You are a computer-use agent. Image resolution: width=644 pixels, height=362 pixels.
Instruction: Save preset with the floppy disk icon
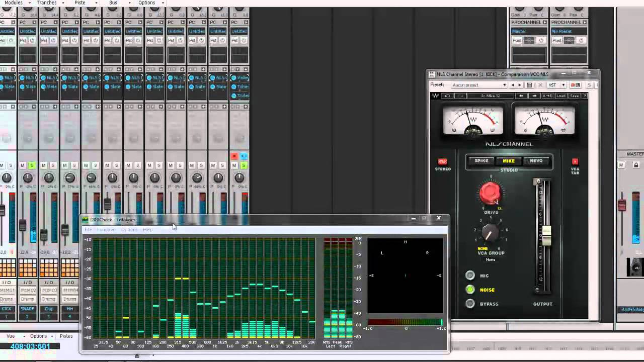coord(529,85)
